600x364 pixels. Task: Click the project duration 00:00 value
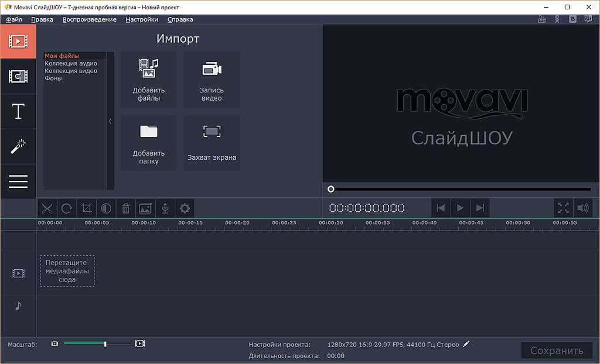click(336, 356)
